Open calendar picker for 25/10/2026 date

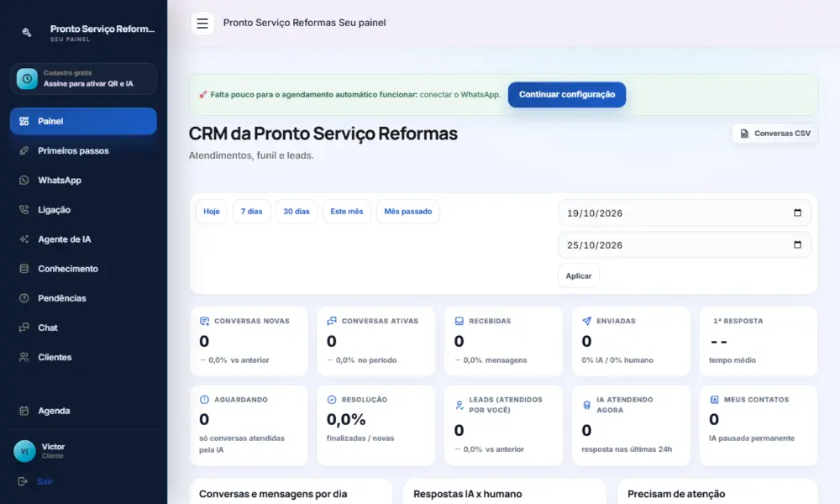click(x=797, y=244)
